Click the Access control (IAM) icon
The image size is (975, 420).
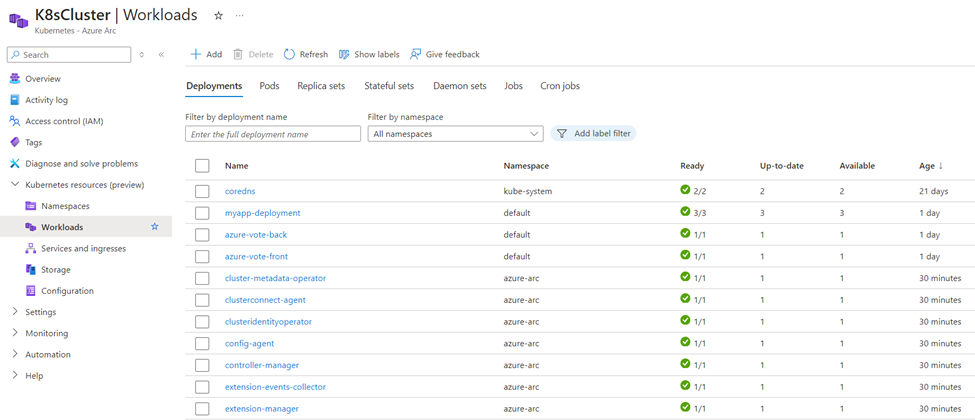pyautogui.click(x=15, y=121)
